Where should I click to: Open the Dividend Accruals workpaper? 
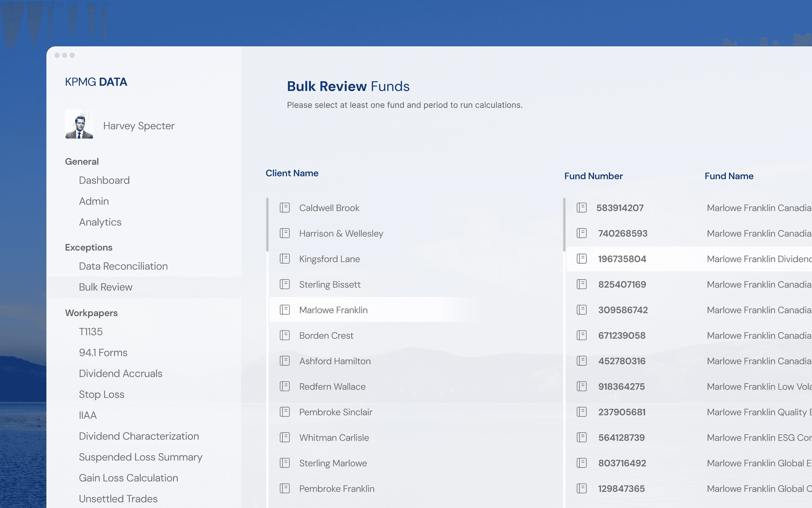click(121, 374)
